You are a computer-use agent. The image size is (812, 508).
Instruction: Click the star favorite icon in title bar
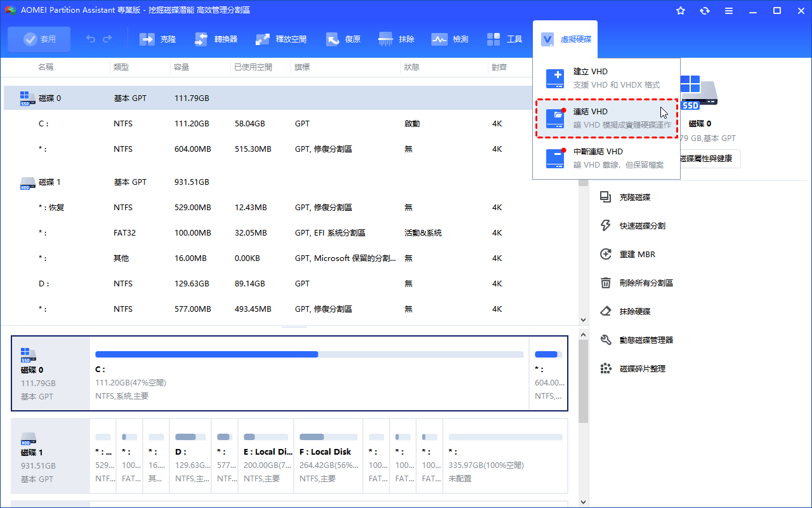click(681, 11)
